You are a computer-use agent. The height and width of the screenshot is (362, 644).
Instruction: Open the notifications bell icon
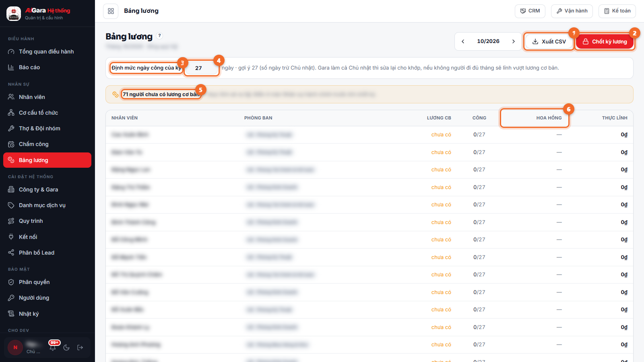coord(53,348)
